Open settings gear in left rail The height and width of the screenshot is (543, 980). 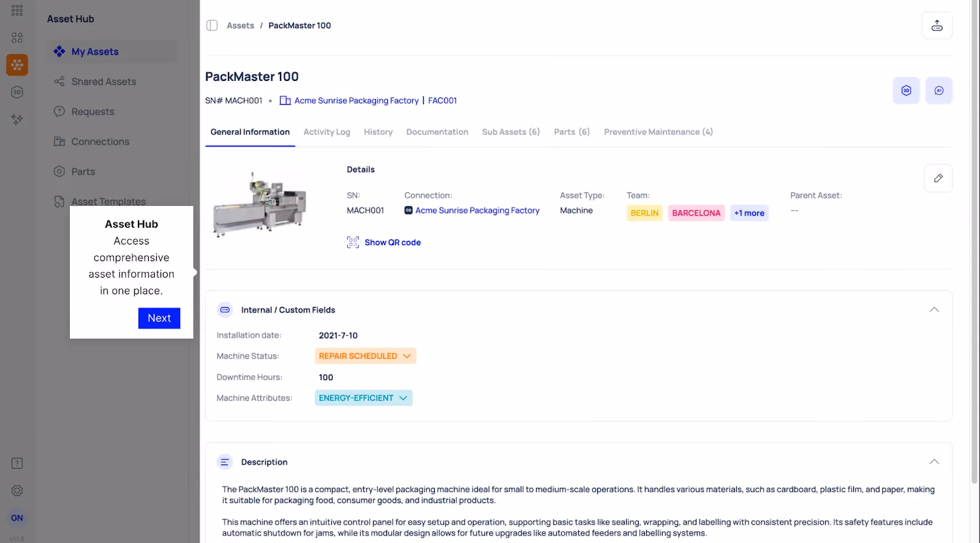[x=17, y=491]
